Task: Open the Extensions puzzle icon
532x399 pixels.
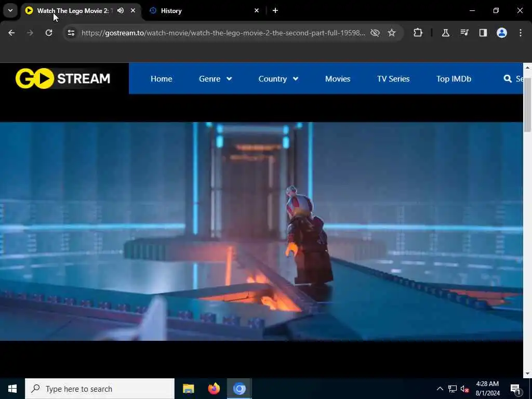Action: point(418,33)
